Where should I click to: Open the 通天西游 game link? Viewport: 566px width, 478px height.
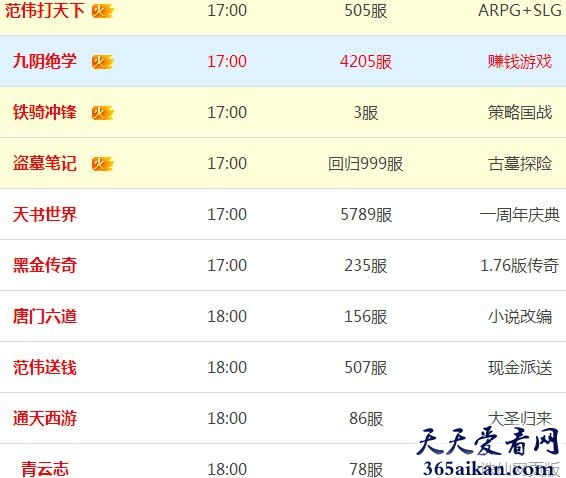[45, 418]
